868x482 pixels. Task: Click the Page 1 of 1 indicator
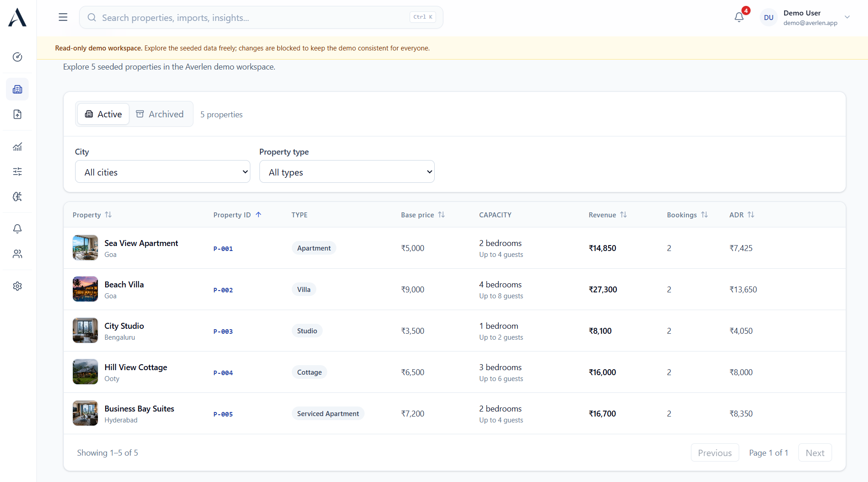point(768,452)
